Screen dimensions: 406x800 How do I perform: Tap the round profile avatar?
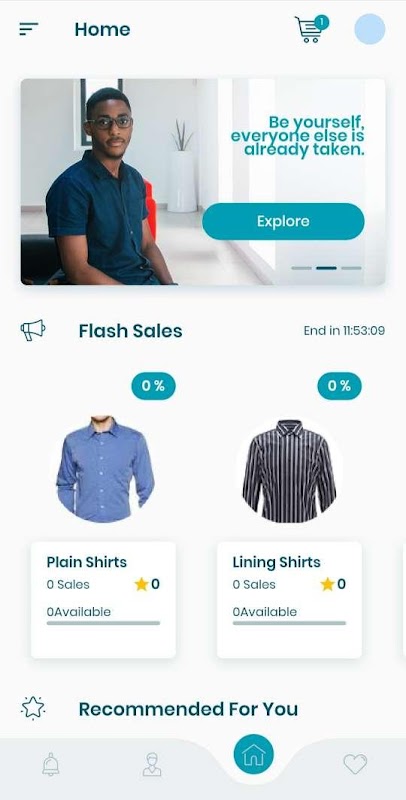[x=370, y=29]
